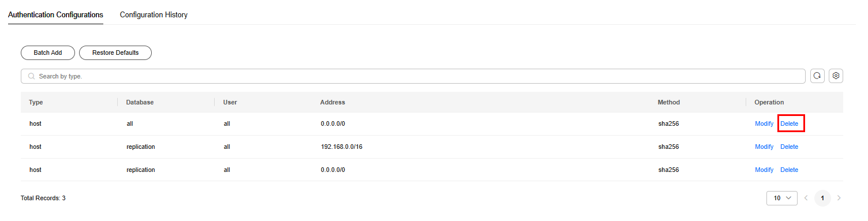
Task: Click the Address column header
Action: click(332, 102)
